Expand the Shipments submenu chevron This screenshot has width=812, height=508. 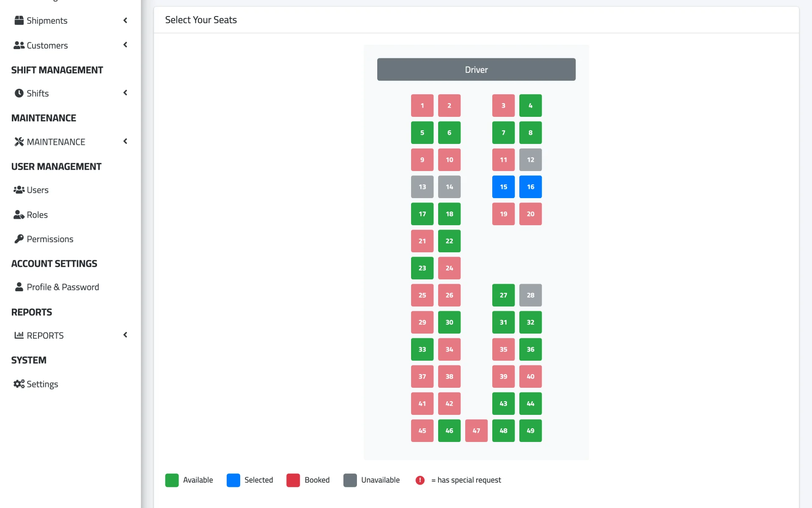click(125, 20)
